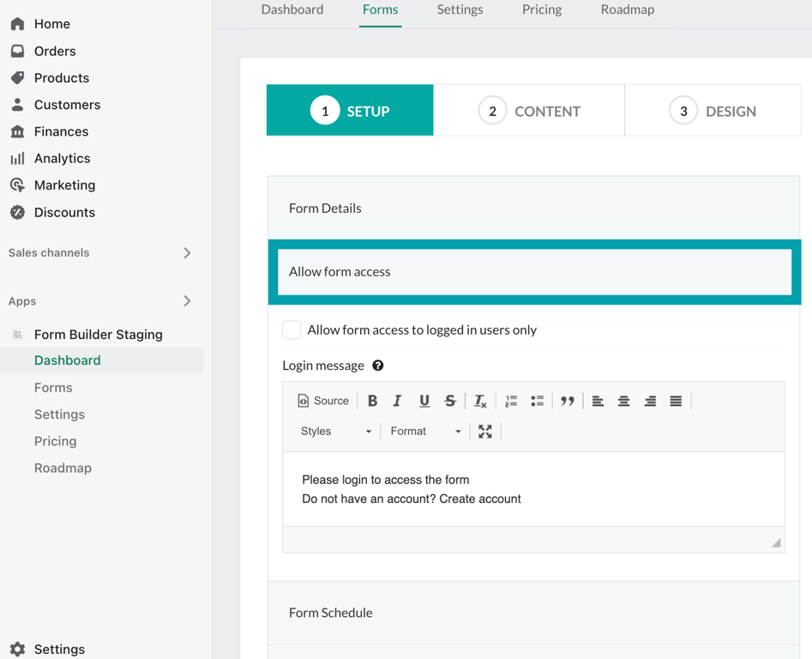Open the Format dropdown
The image size is (812, 659).
[425, 432]
